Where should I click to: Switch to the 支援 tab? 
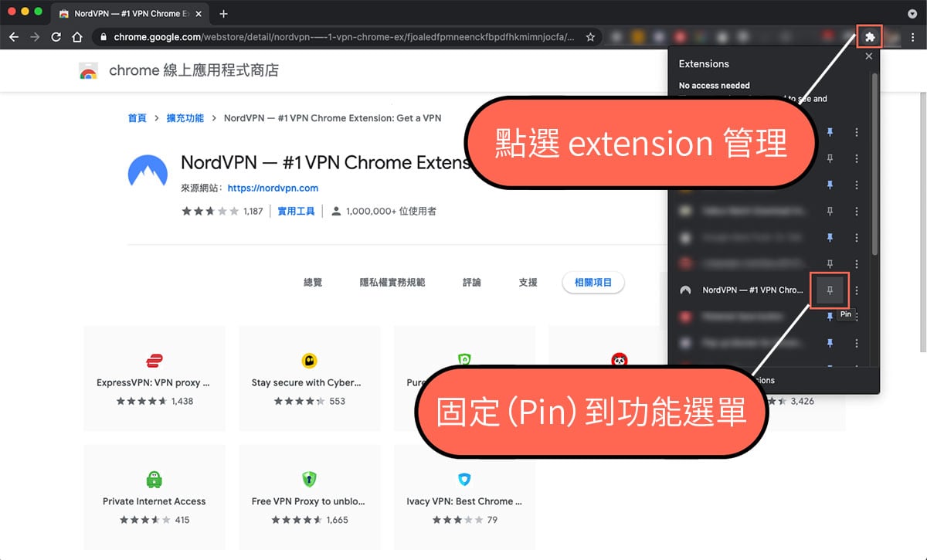coord(528,283)
